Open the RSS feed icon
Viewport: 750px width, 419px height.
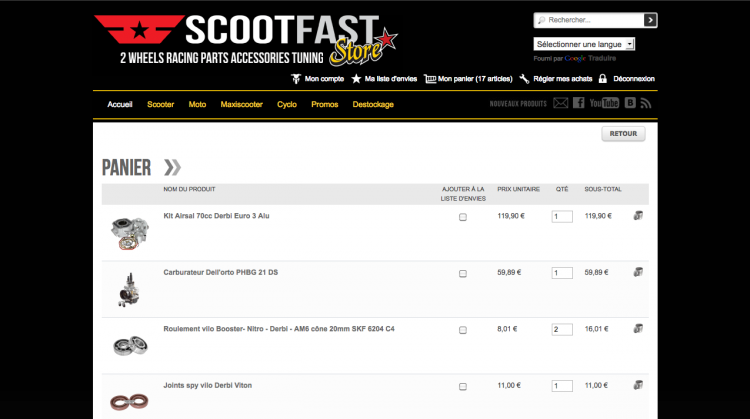click(646, 103)
